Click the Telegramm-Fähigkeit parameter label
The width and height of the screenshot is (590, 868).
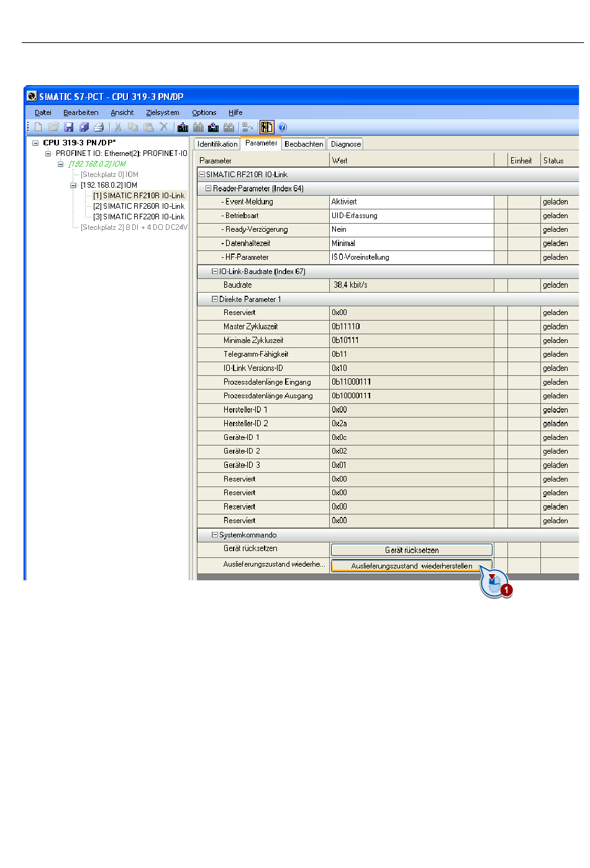[256, 354]
